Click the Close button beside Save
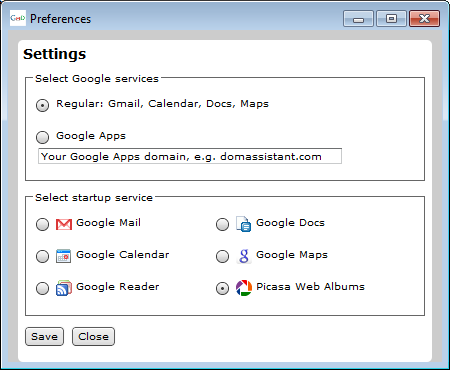The image size is (450, 370). 93,336
